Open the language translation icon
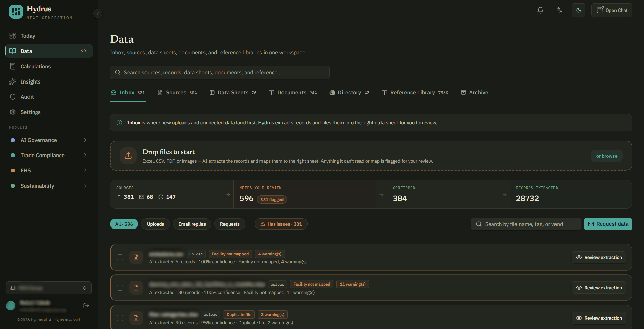Screen dimensions: 644x329 point(559,10)
